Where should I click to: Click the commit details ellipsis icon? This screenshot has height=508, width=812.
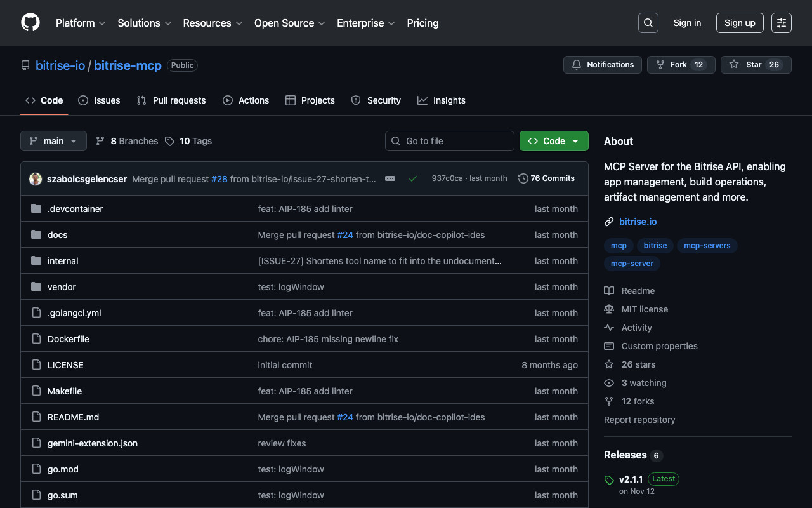point(390,178)
